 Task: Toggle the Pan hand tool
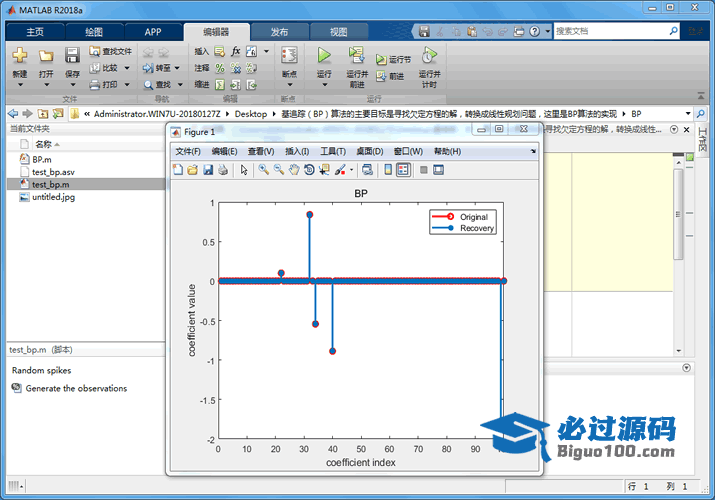tap(294, 170)
